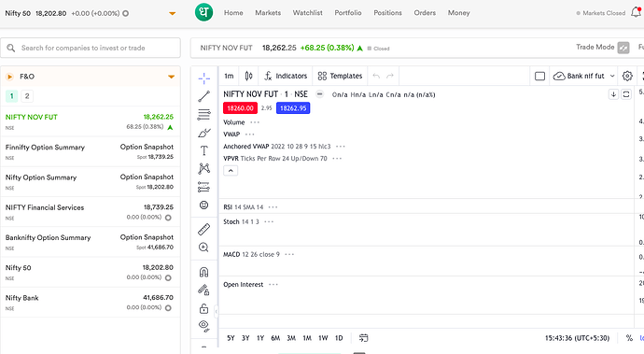Open the forecasting and position tools
644x354 pixels.
203,187
